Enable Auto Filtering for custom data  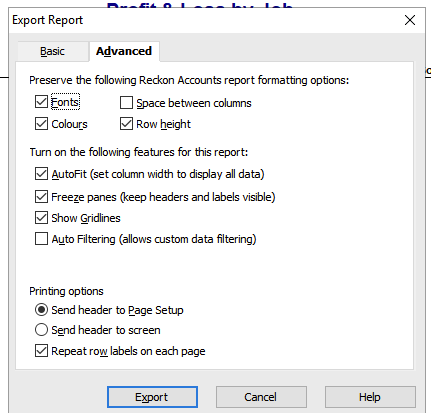[41, 239]
